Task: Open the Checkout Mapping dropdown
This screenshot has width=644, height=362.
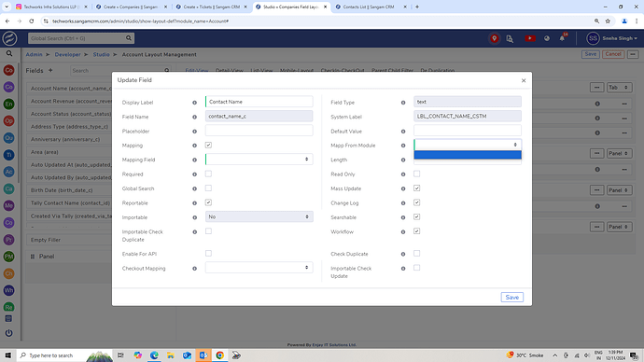Action: click(259, 268)
